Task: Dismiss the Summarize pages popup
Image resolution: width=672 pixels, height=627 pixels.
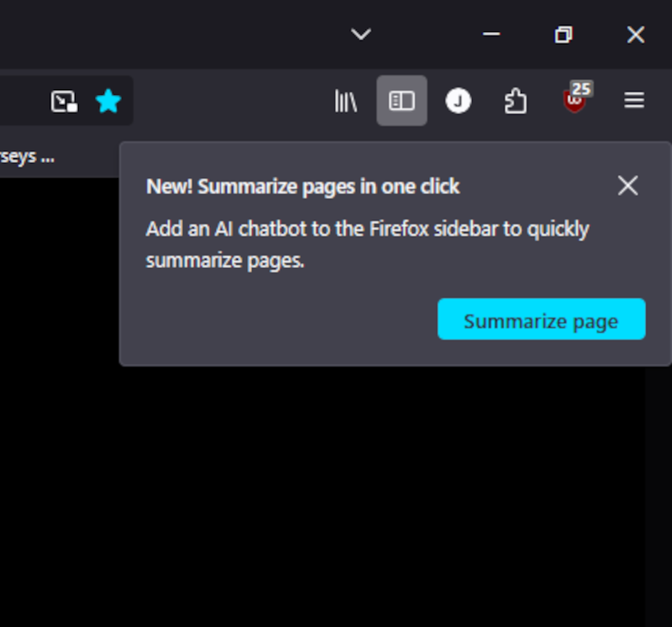Action: pyautogui.click(x=627, y=186)
